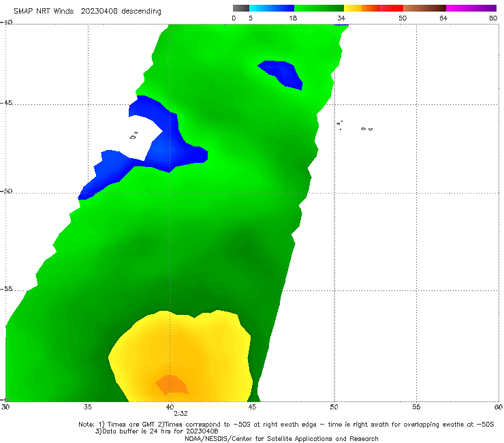Click the color bar label '80'
The width and height of the screenshot is (504, 443).
[x=493, y=18]
